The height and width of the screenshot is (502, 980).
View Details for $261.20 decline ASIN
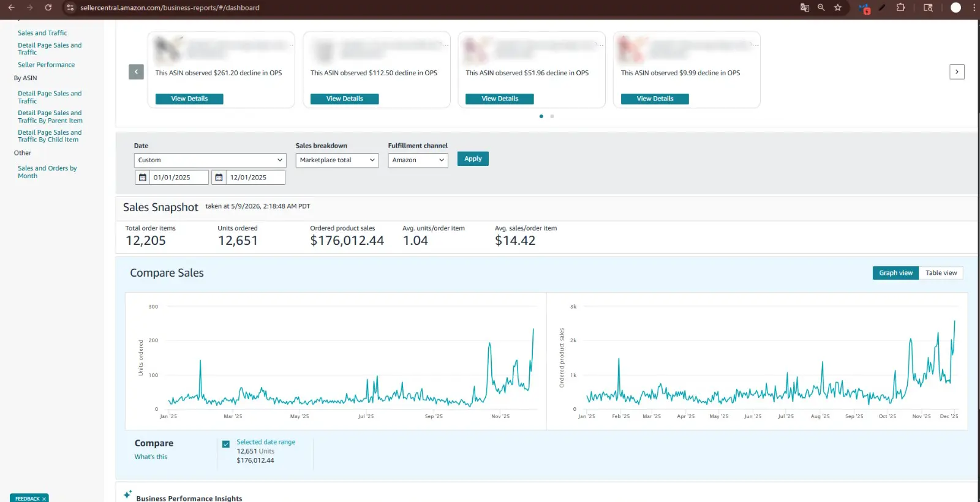click(x=189, y=99)
